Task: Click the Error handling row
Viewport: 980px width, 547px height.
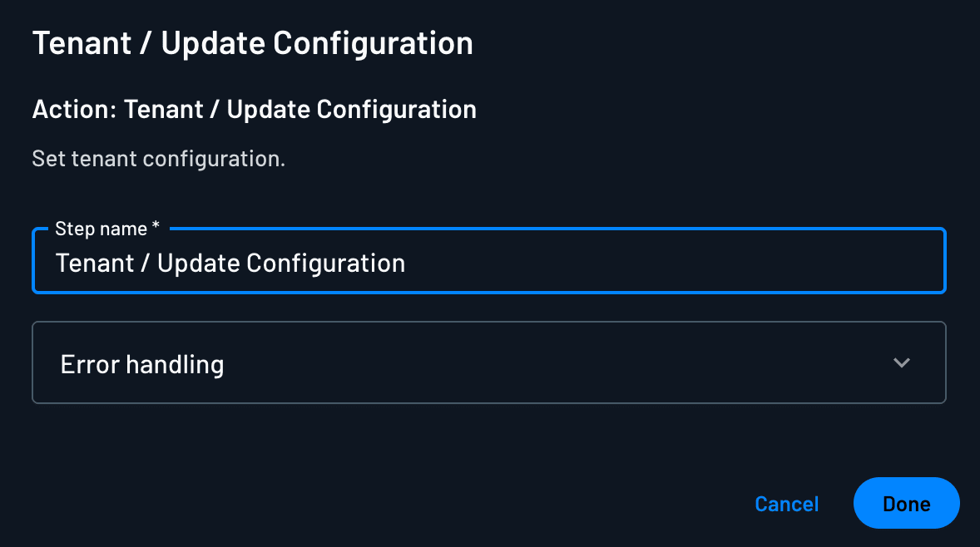Action: click(x=488, y=362)
